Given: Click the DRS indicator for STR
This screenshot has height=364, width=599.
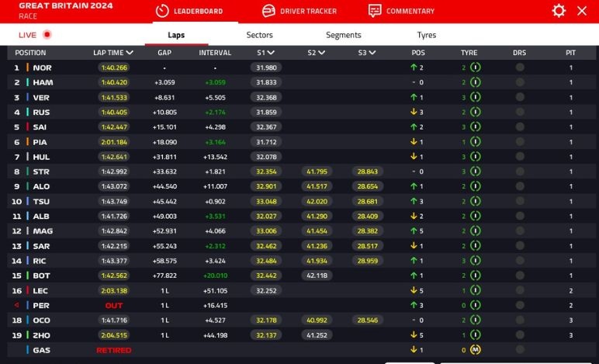Looking at the screenshot, I should (x=519, y=172).
